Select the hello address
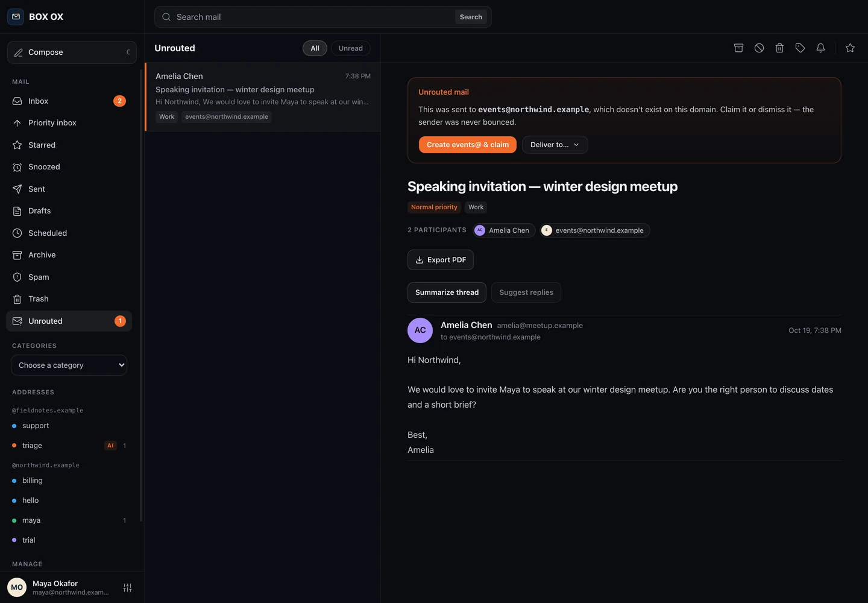Viewport: 868px width, 603px height. tap(69, 500)
